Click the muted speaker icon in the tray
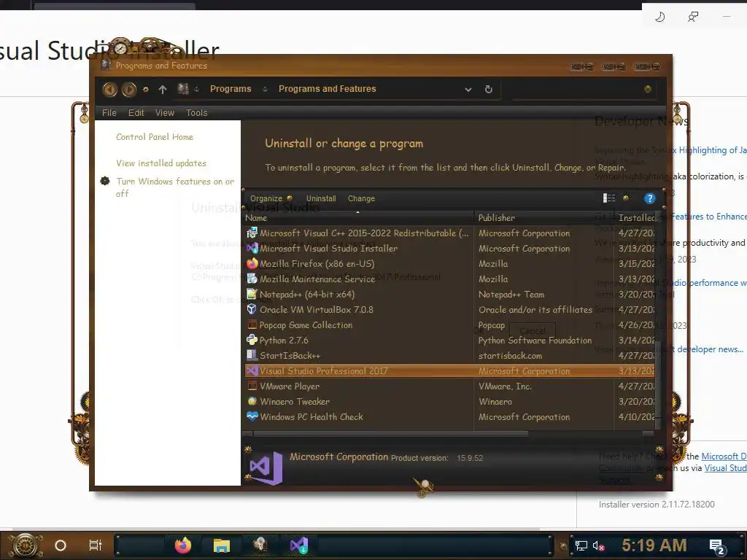This screenshot has width=747, height=560. pos(598,545)
